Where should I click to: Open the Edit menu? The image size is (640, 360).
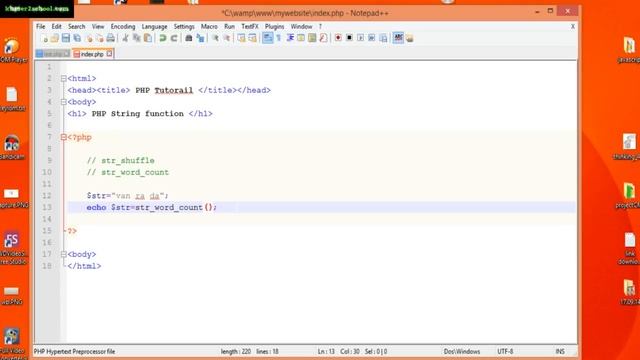(56, 27)
